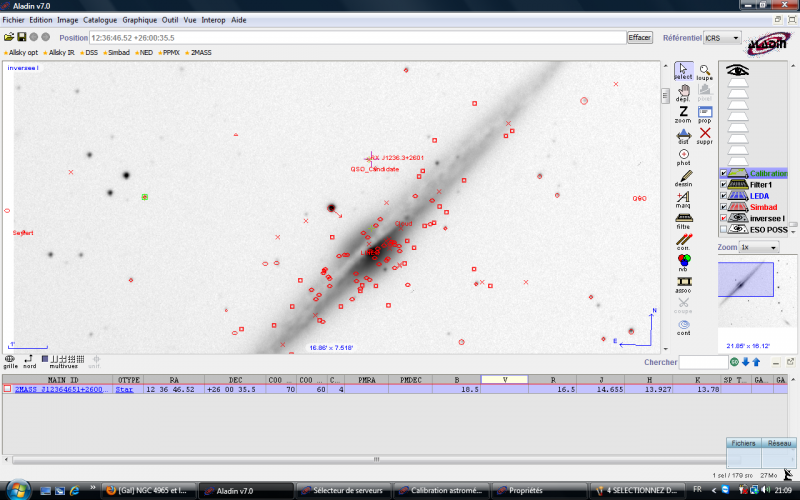The image size is (800, 500).
Task: Open the Edition menu
Action: tap(41, 20)
